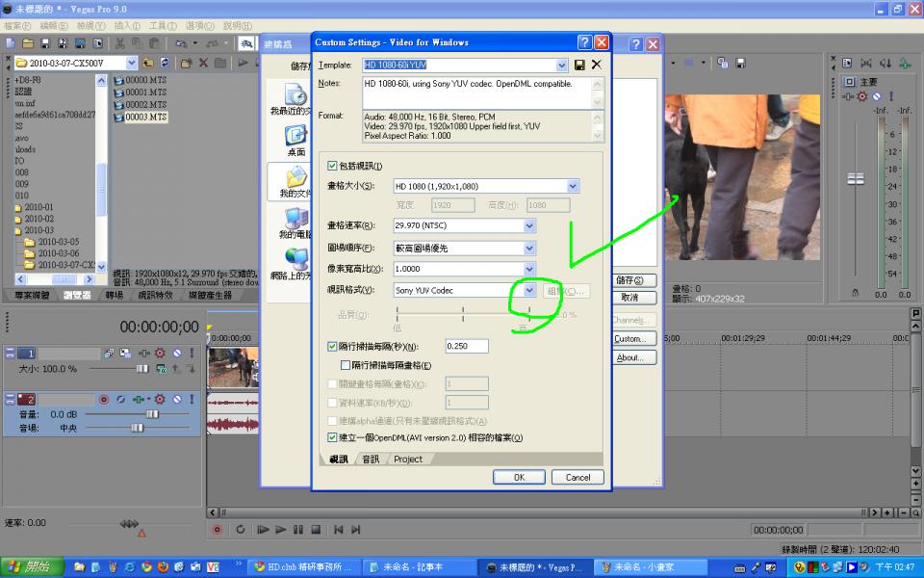Switch to the 音訊 audio tab
This screenshot has height=578, width=924.
coord(371,460)
